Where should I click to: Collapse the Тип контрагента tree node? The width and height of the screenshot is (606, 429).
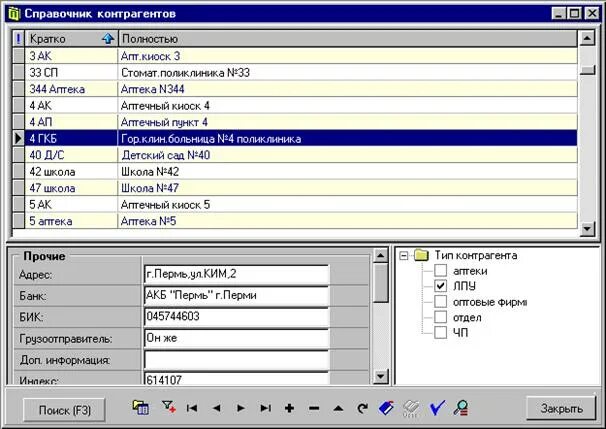pos(403,255)
